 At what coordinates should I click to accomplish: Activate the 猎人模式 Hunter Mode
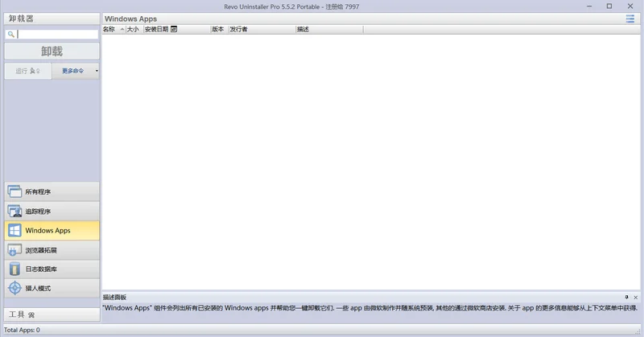[52, 288]
